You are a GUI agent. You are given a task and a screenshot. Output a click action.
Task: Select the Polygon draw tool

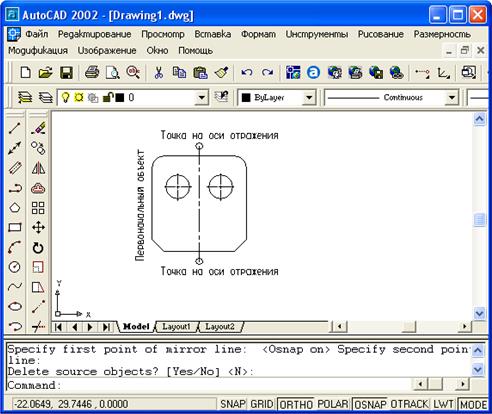coord(15,208)
